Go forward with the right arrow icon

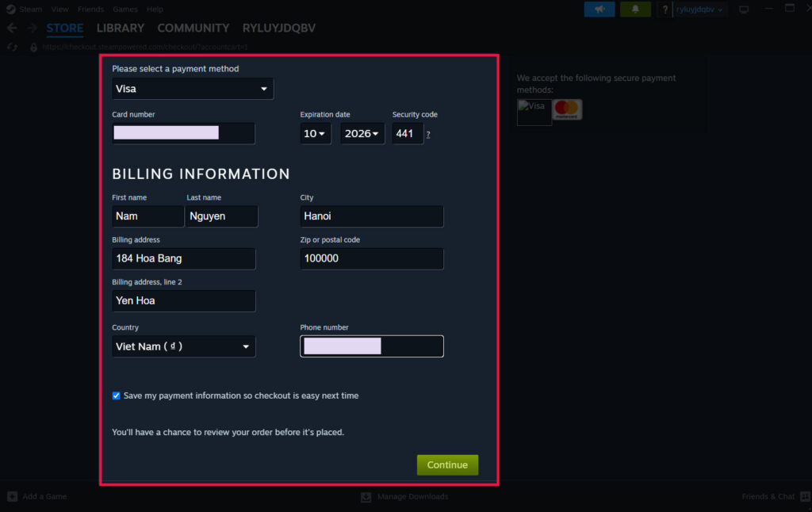tap(32, 28)
